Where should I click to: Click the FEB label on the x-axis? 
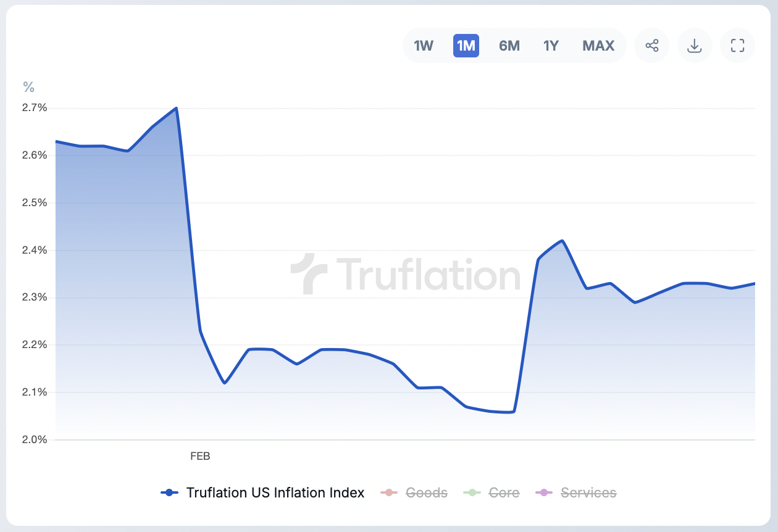tap(200, 457)
